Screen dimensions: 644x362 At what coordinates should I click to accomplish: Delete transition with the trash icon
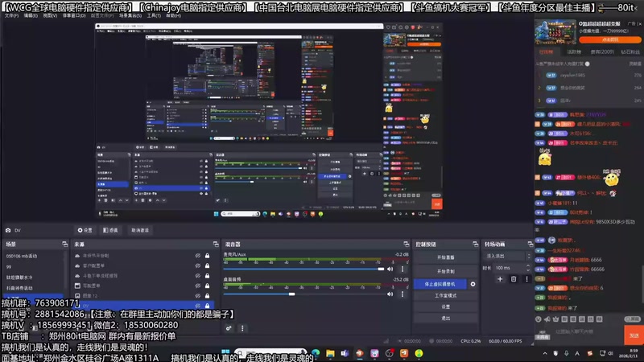tap(514, 279)
